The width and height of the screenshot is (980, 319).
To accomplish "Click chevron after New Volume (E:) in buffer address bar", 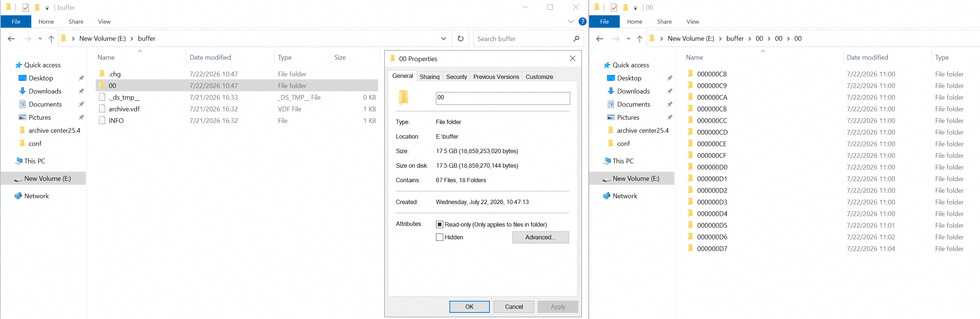I will click(132, 39).
